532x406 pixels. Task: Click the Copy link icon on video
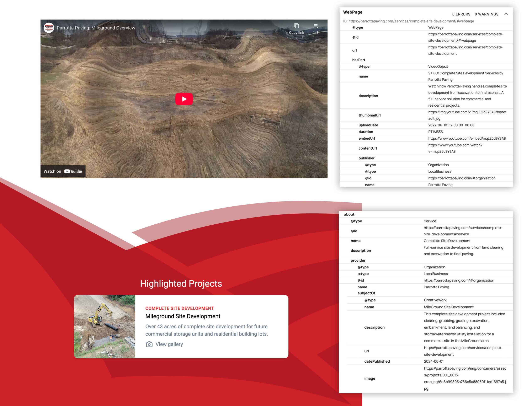297,26
